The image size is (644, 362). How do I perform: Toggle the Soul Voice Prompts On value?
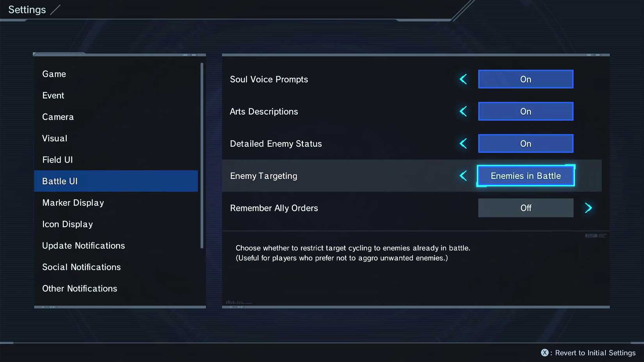tap(525, 79)
